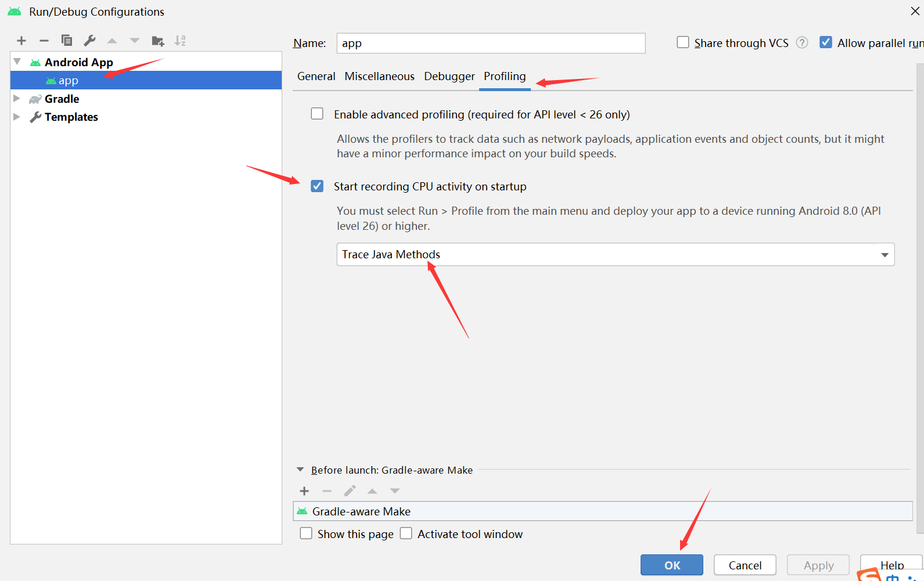Screen dimensions: 924x581
Task: Click the Share through VCS help icon
Action: pos(802,43)
